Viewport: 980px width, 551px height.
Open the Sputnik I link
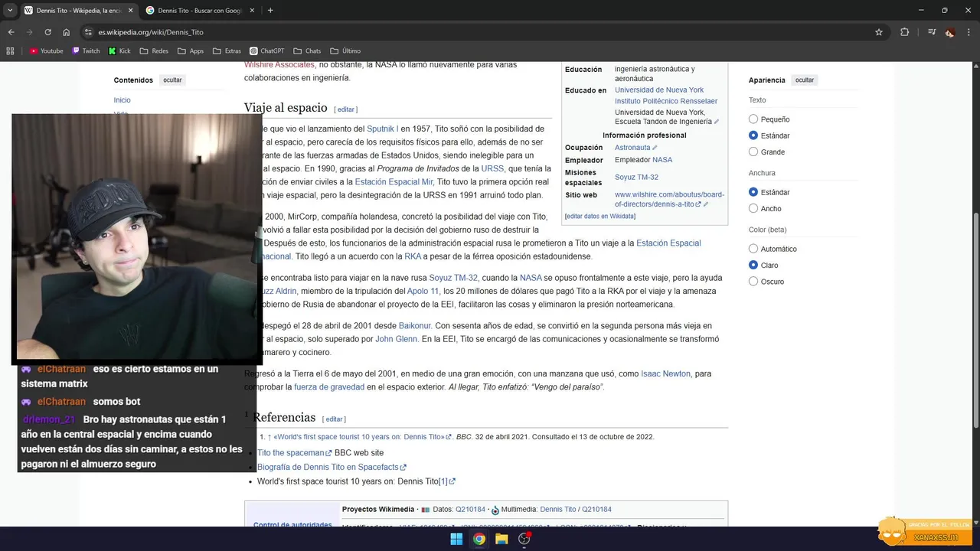pos(382,129)
